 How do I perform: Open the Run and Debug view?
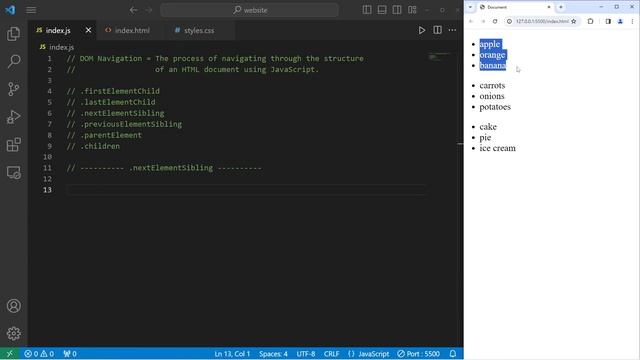(13, 117)
